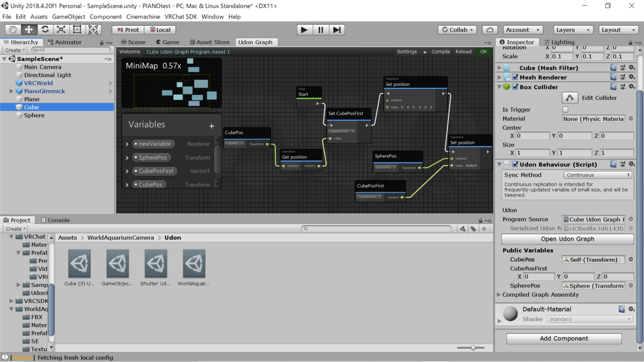Click the Welcome button in Udon Graph
This screenshot has width=644, height=362.
click(129, 52)
